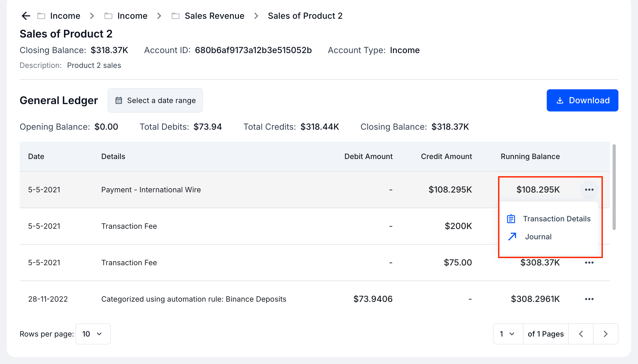Click the back arrow in breadcrumb
Image resolution: width=638 pixels, height=364 pixels.
(26, 16)
